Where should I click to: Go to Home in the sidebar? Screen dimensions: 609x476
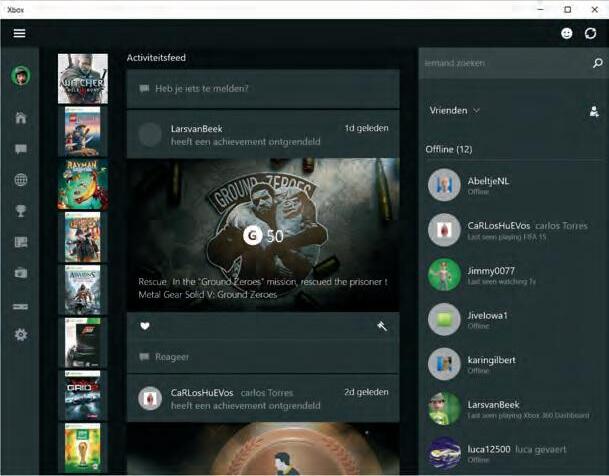coord(21,118)
